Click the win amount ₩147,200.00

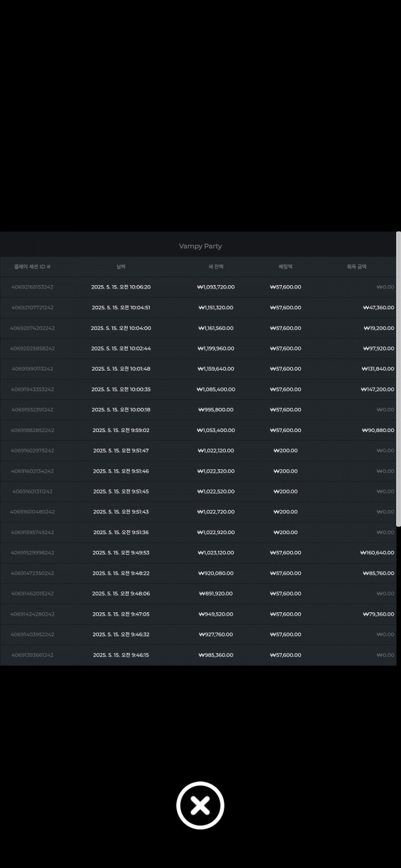pos(378,389)
